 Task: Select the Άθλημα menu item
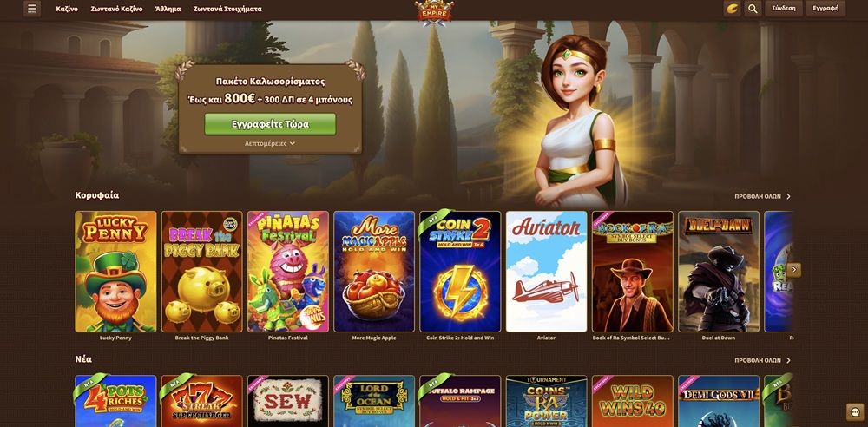(x=168, y=9)
